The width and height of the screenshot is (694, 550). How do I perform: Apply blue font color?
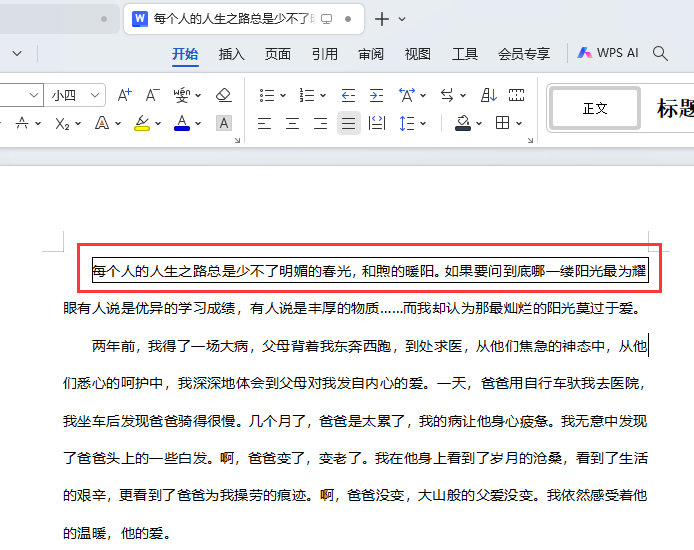pyautogui.click(x=182, y=123)
